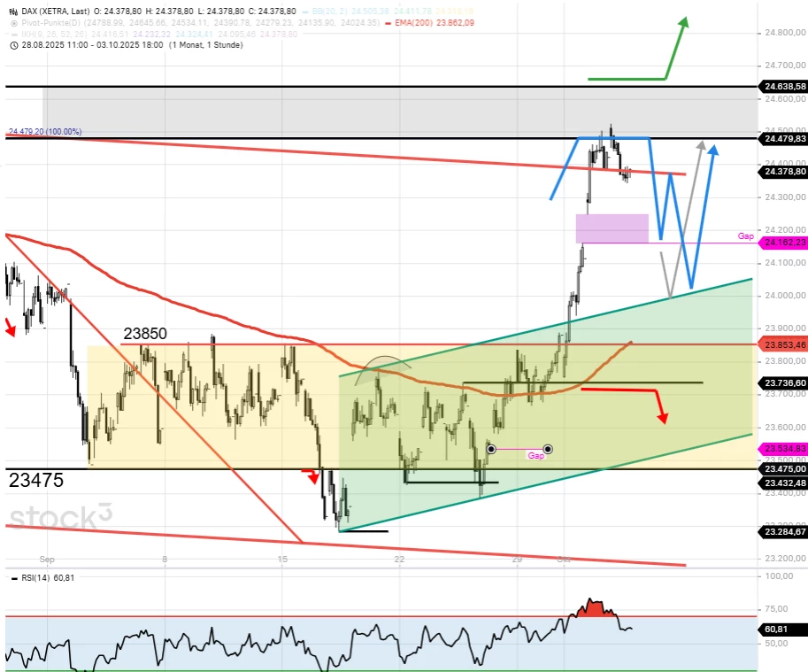The width and height of the screenshot is (808, 672).
Task: Click the black RSI(14) legend marker
Action: [x=13, y=578]
